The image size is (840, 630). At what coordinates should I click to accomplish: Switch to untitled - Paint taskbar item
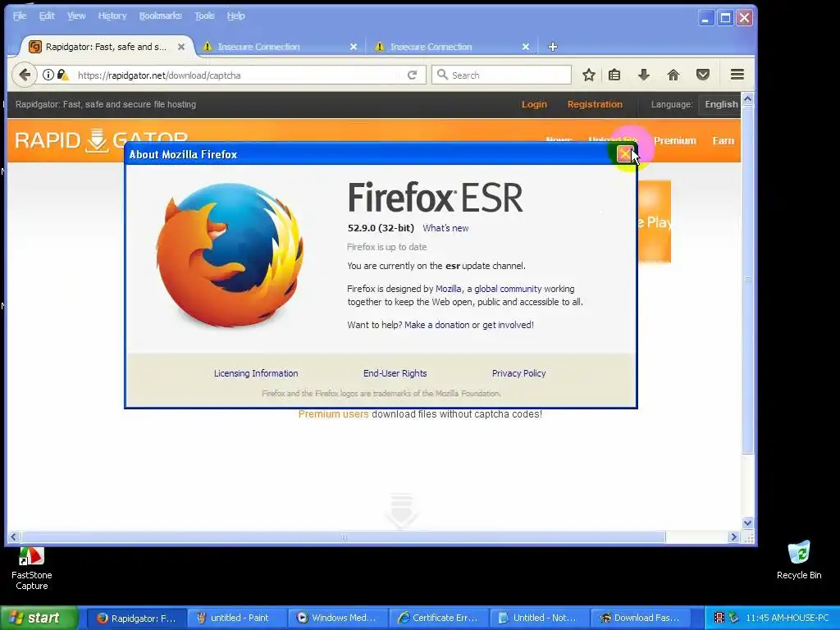(238, 618)
